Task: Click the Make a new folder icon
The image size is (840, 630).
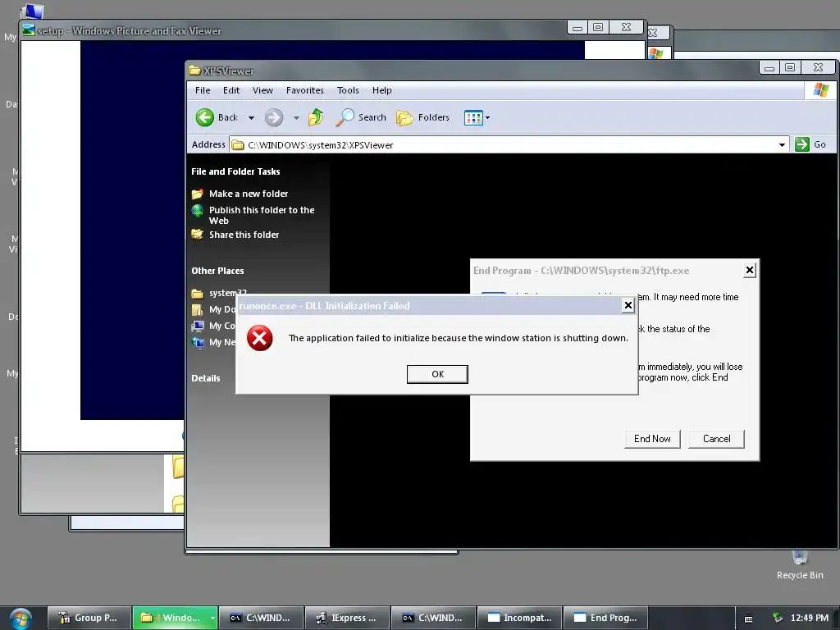Action: pyautogui.click(x=197, y=194)
